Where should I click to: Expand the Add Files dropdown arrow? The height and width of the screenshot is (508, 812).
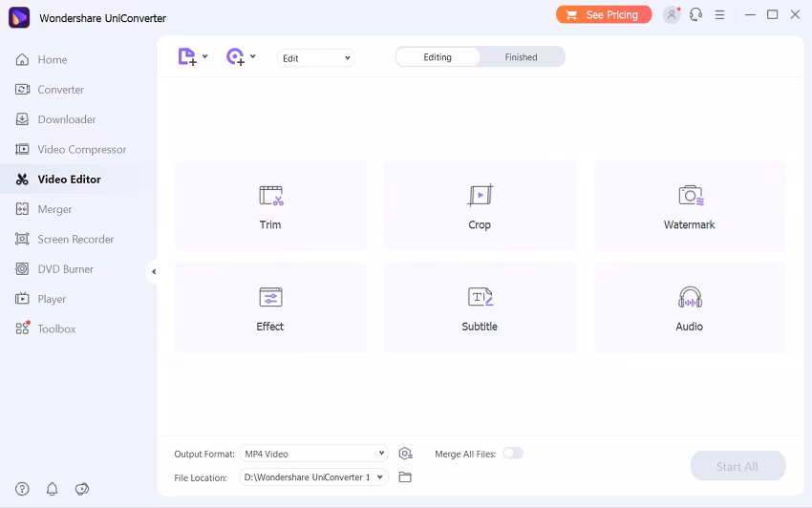tap(205, 56)
